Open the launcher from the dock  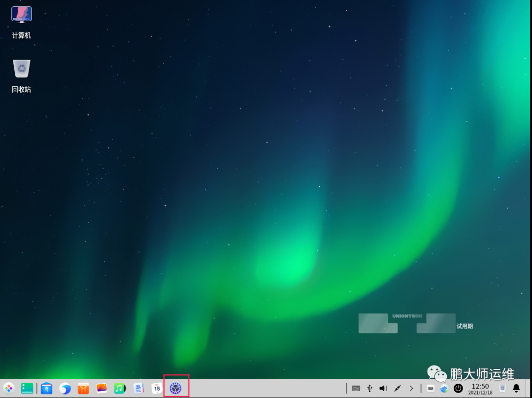click(x=8, y=388)
